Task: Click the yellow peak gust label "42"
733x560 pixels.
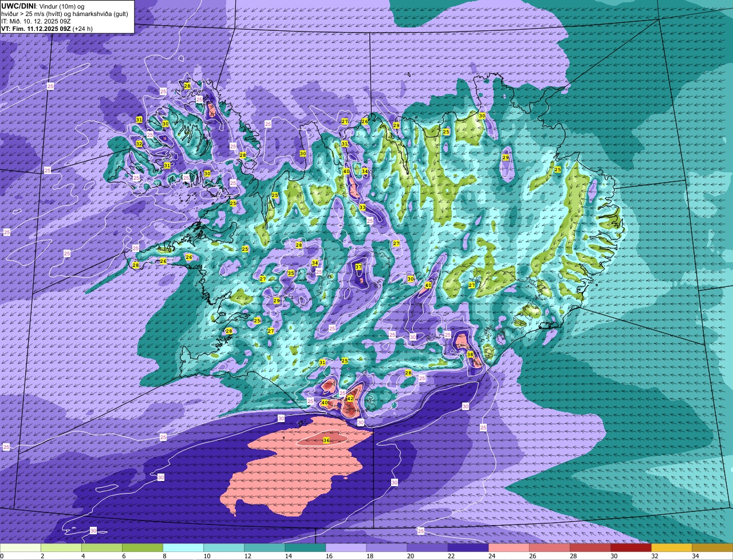Action: [x=350, y=398]
